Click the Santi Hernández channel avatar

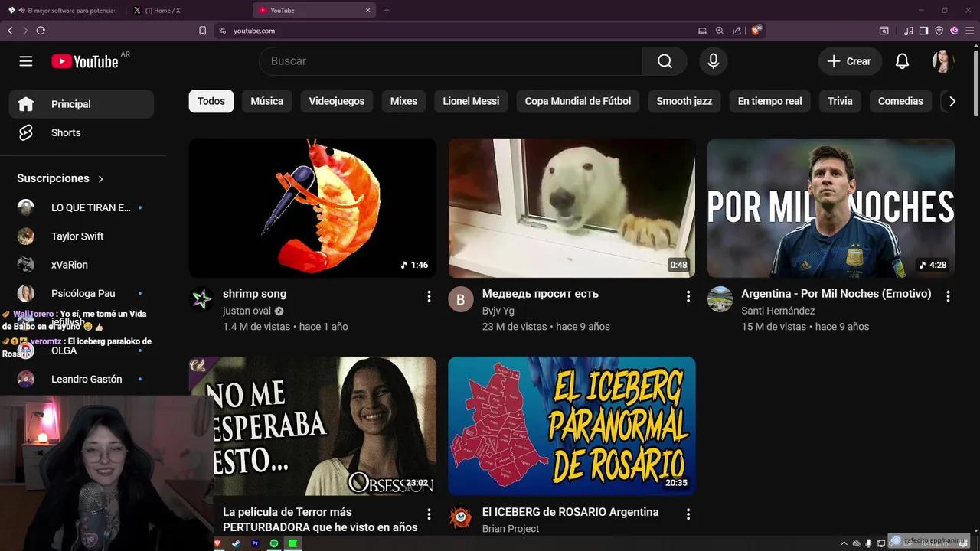[720, 299]
